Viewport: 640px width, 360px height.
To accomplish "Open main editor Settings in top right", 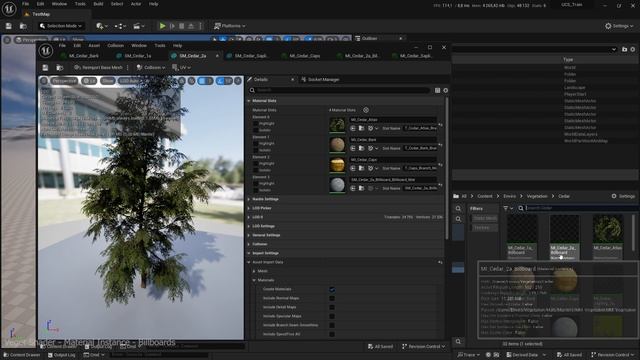I will click(x=619, y=26).
